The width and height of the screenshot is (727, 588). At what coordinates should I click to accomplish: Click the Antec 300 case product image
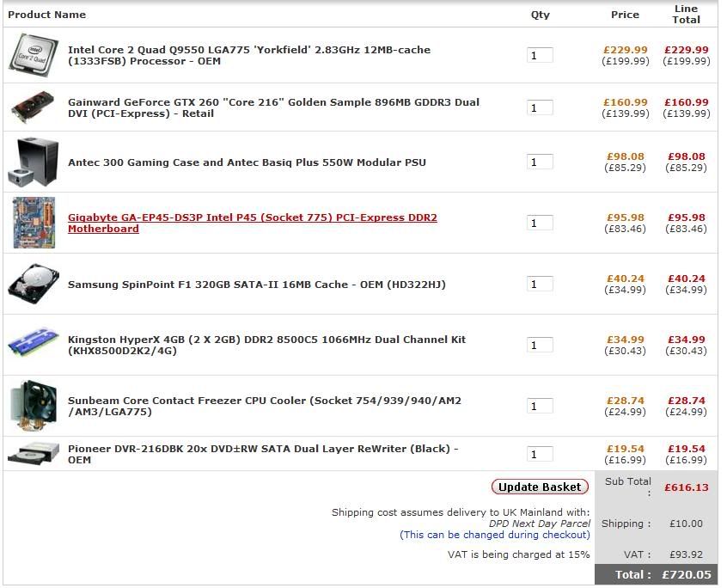pyautogui.click(x=34, y=162)
